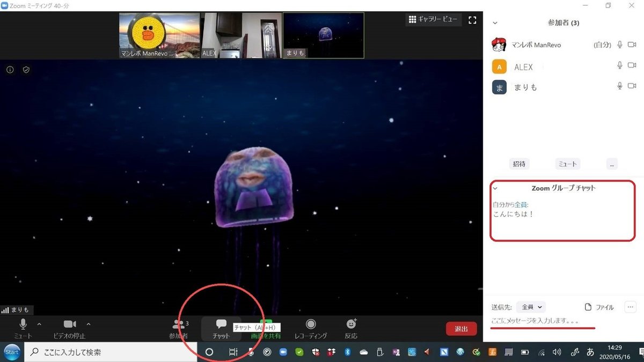The width and height of the screenshot is (644, 362).
Task: Click the Windows taskbar search box
Action: 111,352
